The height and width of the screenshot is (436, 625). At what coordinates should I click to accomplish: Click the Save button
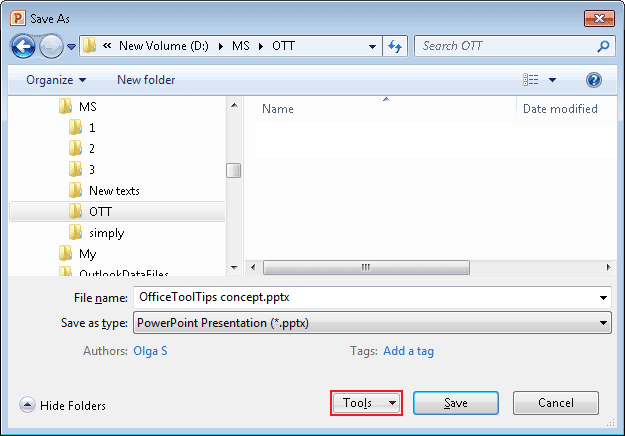[456, 403]
